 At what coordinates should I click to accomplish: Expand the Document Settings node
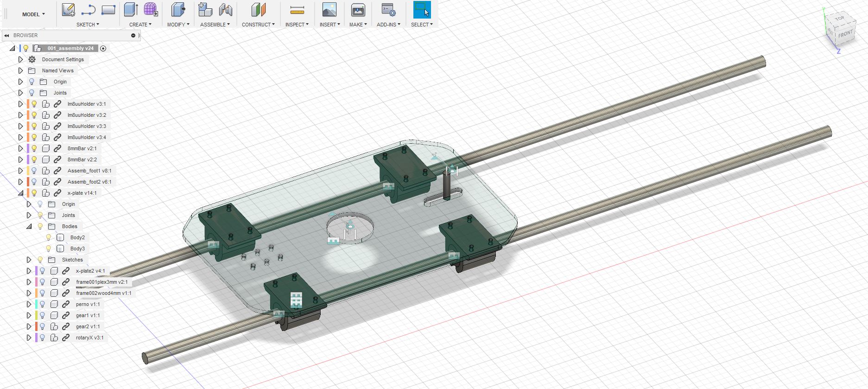point(20,59)
